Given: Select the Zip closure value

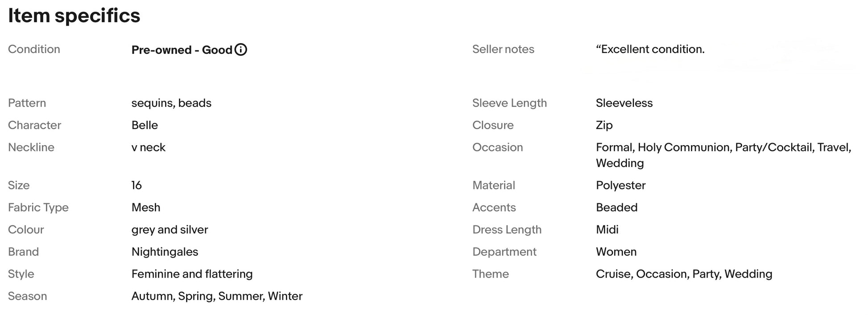Looking at the screenshot, I should (x=604, y=125).
